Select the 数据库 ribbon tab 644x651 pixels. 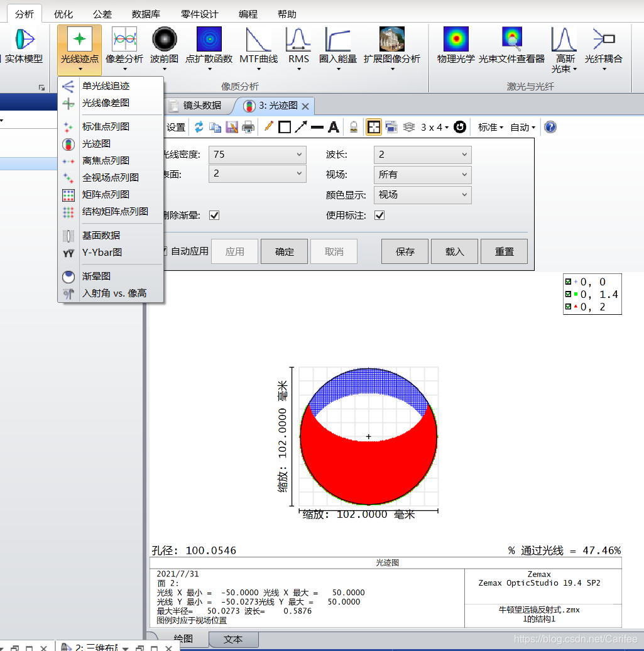(x=146, y=14)
